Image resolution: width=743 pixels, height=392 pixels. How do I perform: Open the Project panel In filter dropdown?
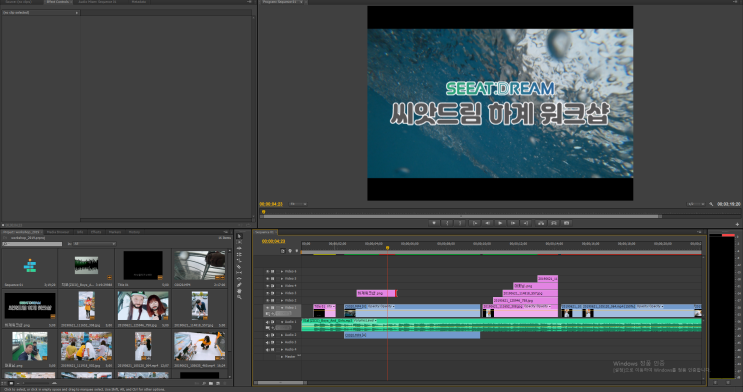(94, 244)
